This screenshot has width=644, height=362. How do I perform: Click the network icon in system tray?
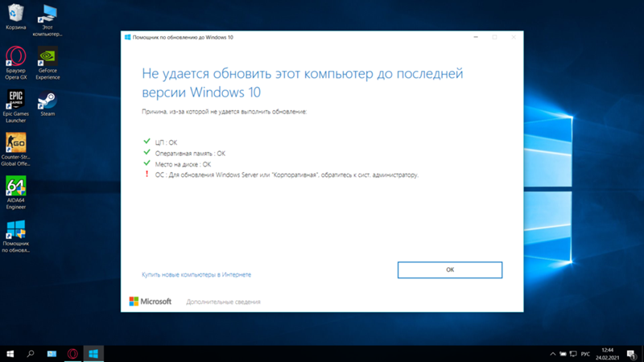(573, 354)
